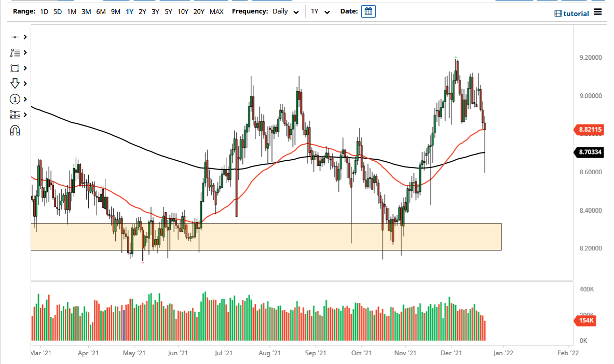Open the date picker calendar icon

[369, 11]
